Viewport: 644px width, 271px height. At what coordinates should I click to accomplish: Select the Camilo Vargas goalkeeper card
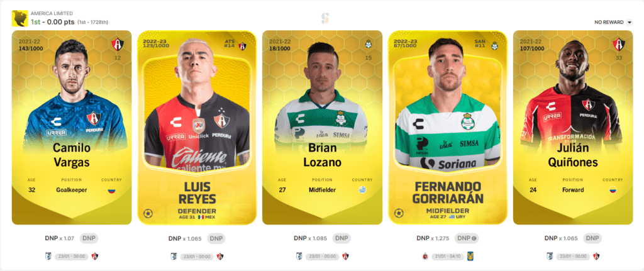pyautogui.click(x=72, y=127)
